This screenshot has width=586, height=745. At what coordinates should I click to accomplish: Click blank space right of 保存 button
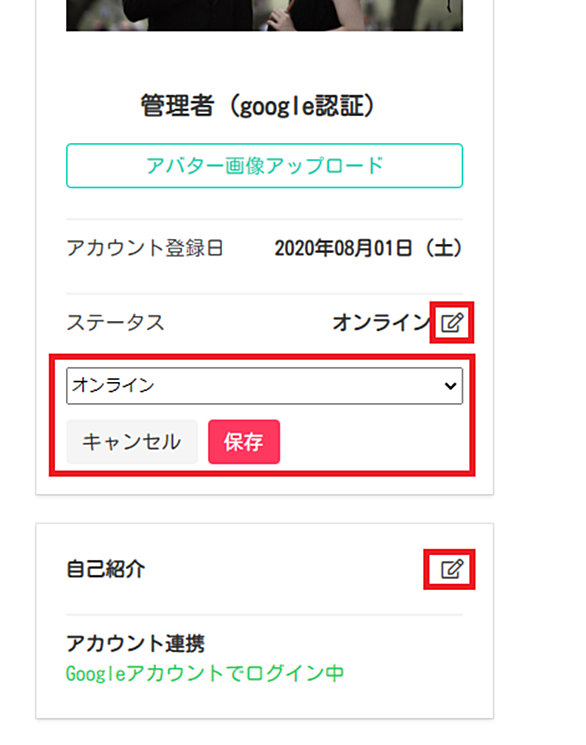click(371, 442)
